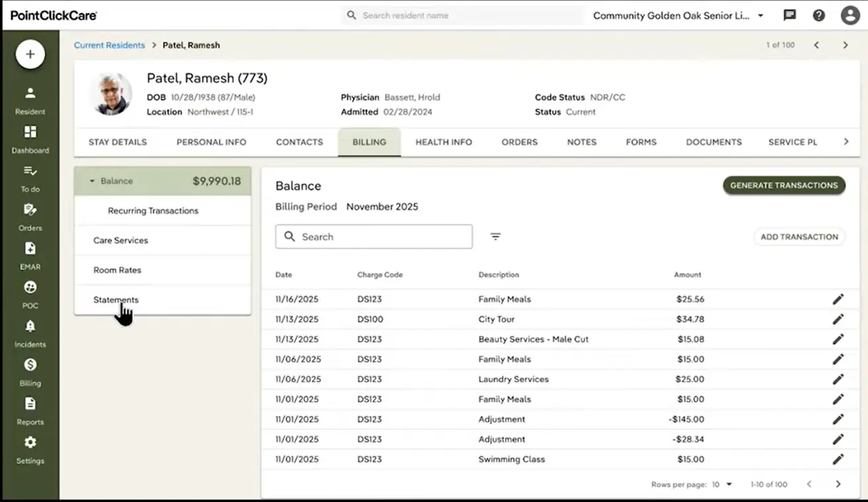The height and width of the screenshot is (502, 868).
Task: Click the PointClickCare logo
Action: click(54, 15)
